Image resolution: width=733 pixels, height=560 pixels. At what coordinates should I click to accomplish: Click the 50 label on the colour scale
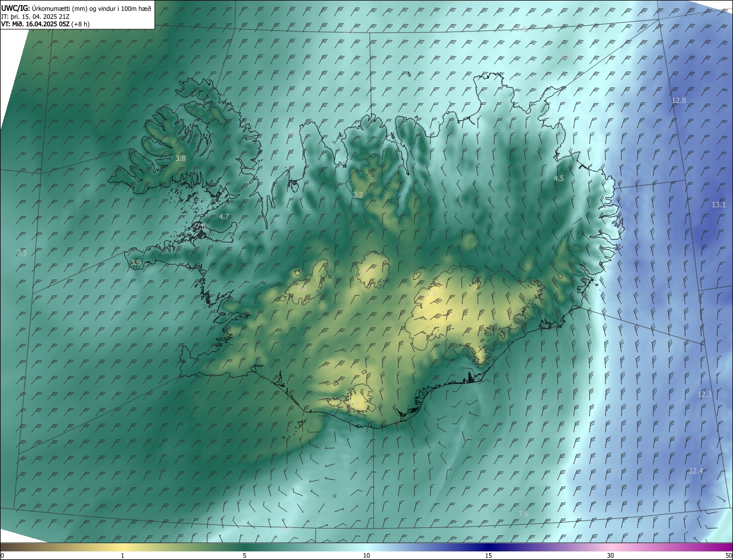[728, 555]
